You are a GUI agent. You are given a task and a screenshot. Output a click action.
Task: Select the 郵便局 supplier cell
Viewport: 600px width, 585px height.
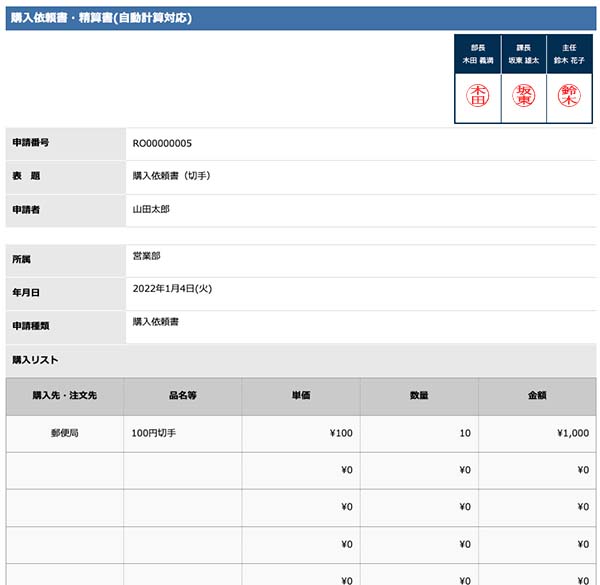65,433
